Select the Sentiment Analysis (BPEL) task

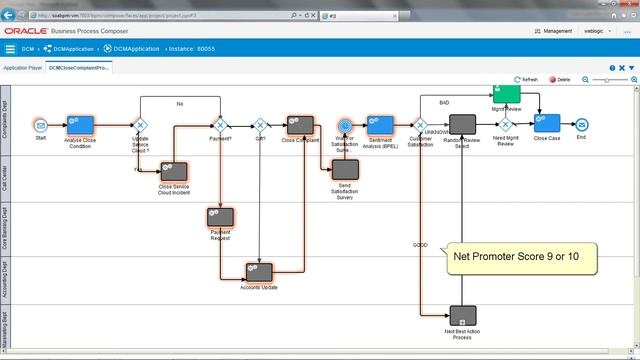point(380,125)
